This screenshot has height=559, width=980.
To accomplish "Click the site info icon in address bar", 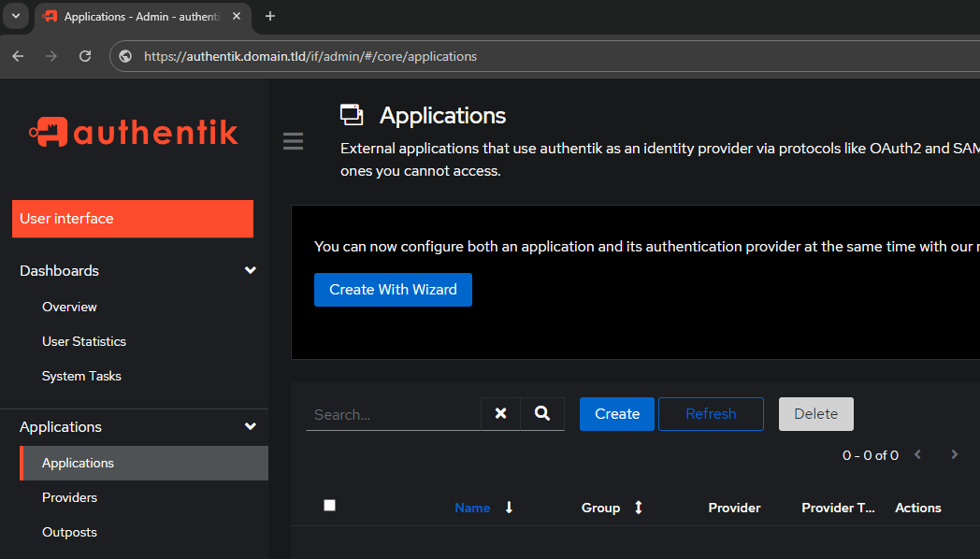I will (x=125, y=56).
